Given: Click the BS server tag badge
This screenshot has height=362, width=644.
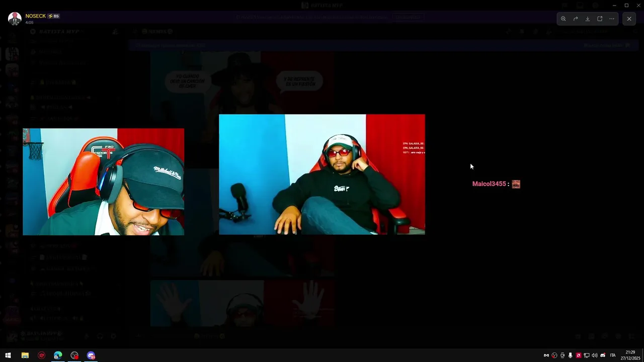Looking at the screenshot, I should (54, 16).
